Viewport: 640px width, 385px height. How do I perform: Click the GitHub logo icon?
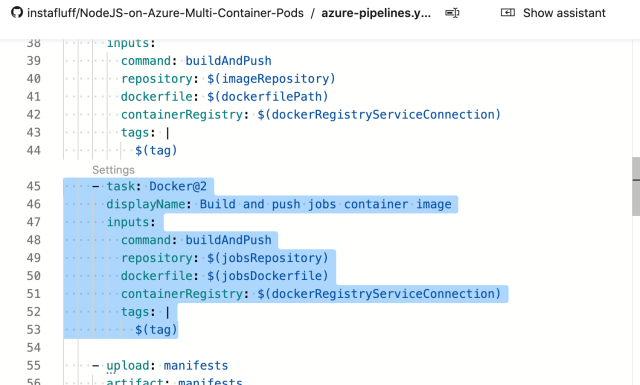[x=17, y=13]
